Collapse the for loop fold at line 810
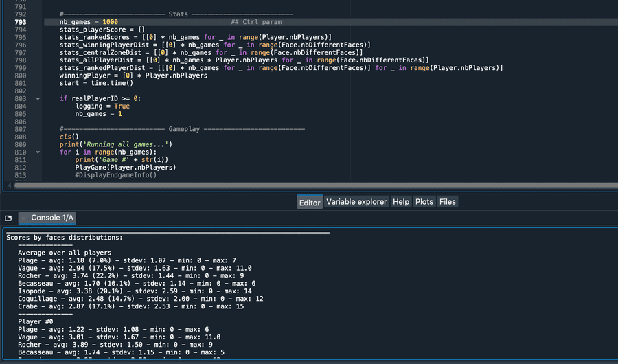This screenshot has width=618, height=364. click(38, 152)
